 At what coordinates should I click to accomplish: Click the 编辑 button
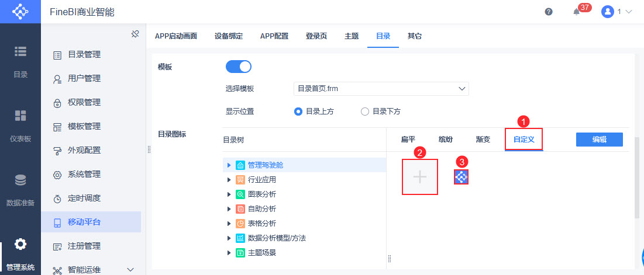tap(599, 140)
